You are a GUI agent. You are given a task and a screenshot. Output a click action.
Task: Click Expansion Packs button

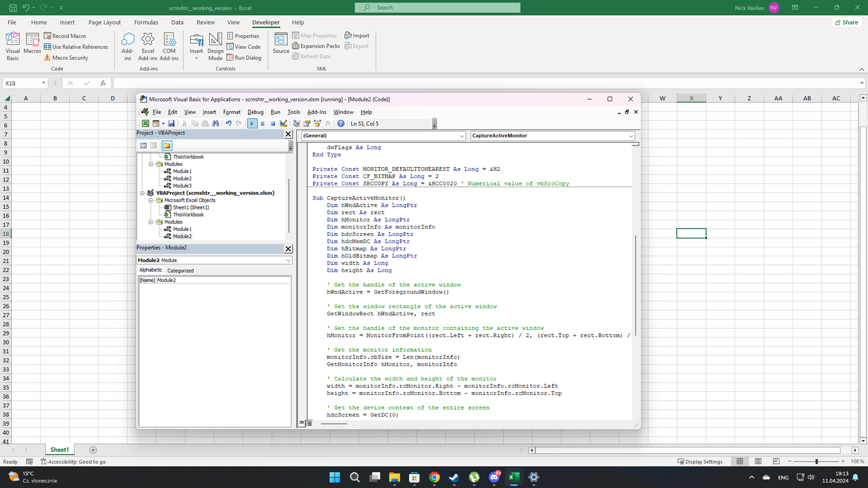coord(316,46)
